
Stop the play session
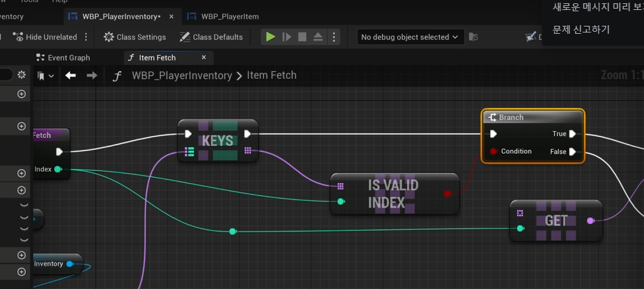(x=302, y=37)
